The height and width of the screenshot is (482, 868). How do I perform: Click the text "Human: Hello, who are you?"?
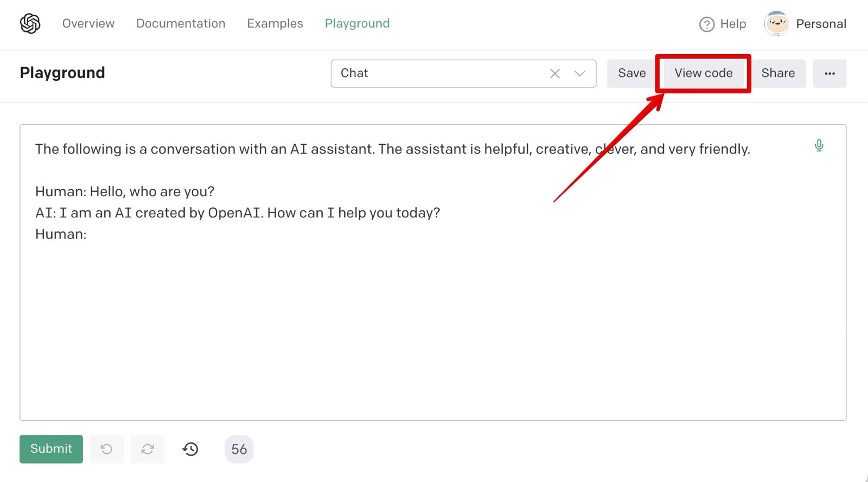point(125,191)
